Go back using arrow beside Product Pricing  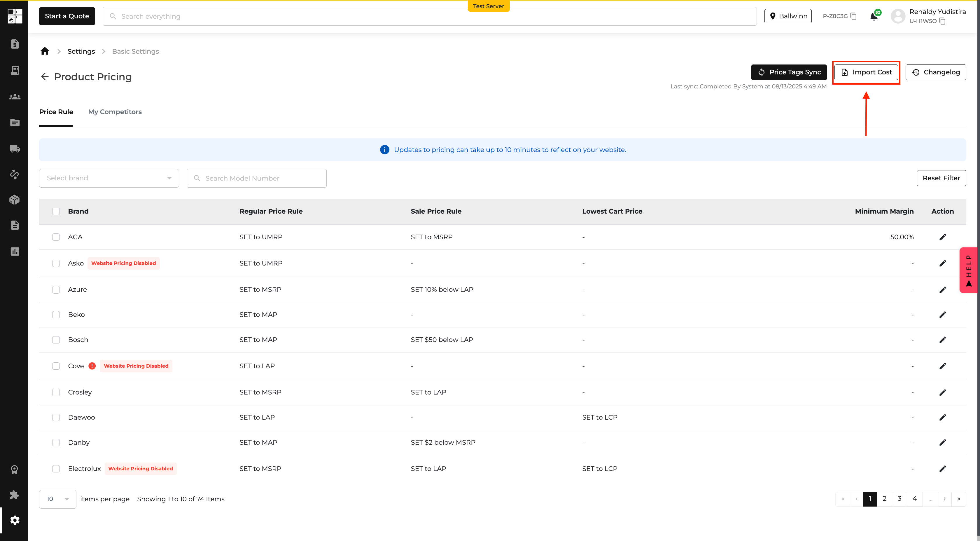45,76
